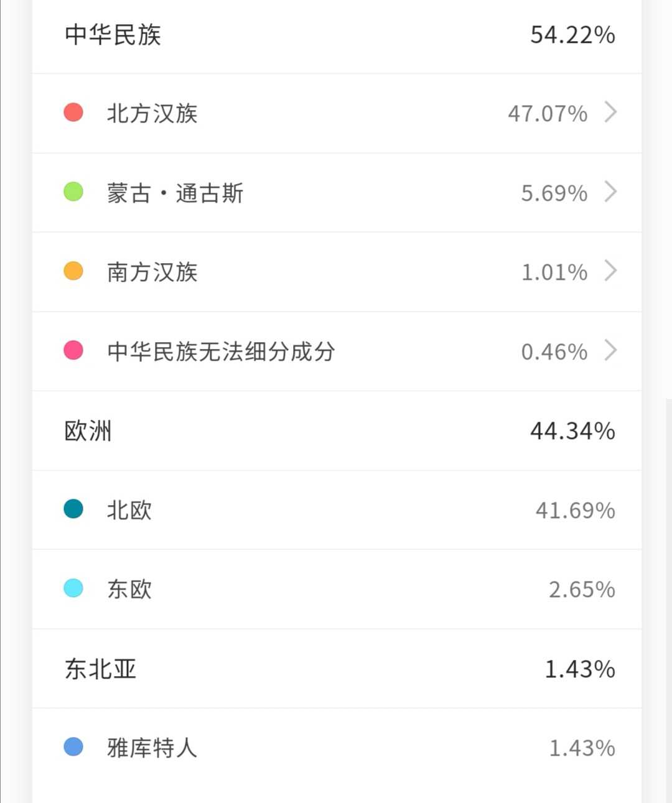Click the 54.22% total for 中华民族

point(572,35)
